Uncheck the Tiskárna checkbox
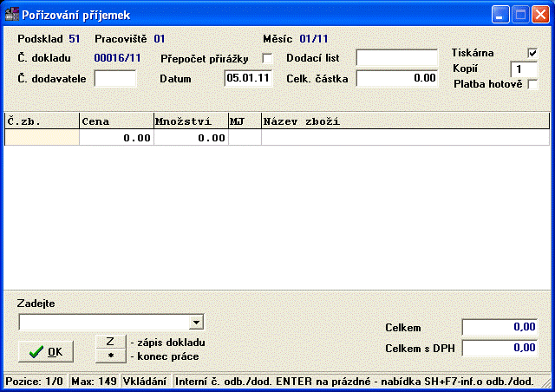The width and height of the screenshot is (555, 392). 532,53
